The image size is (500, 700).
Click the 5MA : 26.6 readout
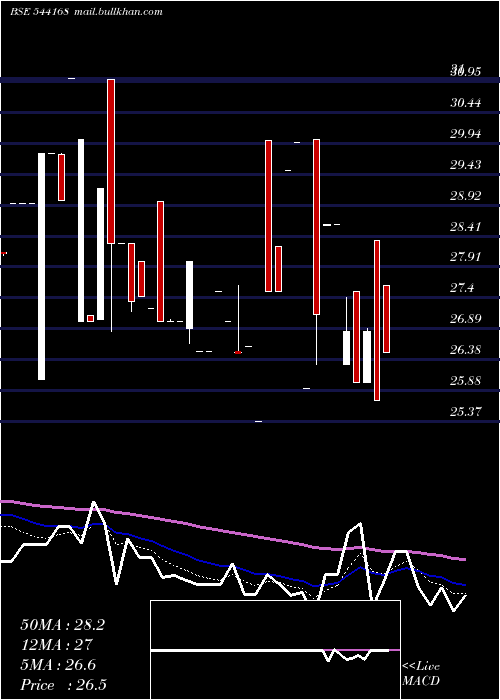click(58, 665)
